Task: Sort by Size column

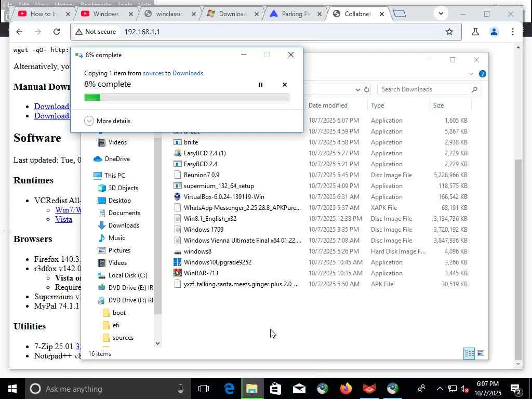Action: (x=438, y=105)
